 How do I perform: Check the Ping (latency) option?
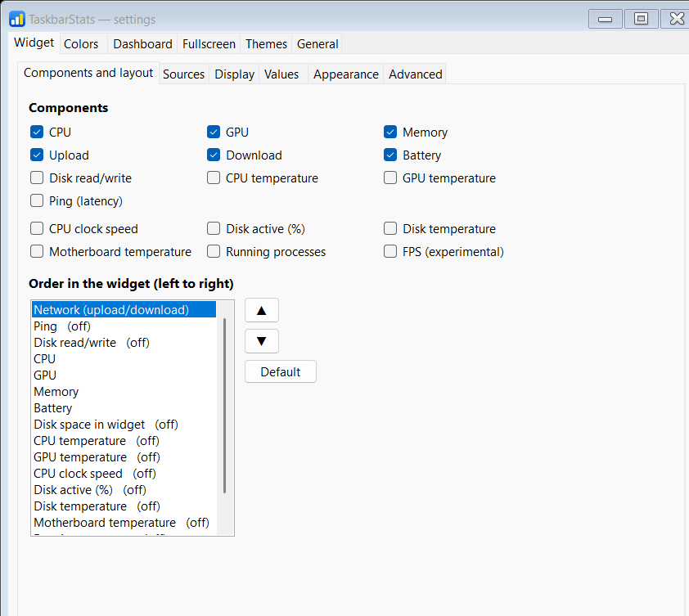(x=37, y=200)
